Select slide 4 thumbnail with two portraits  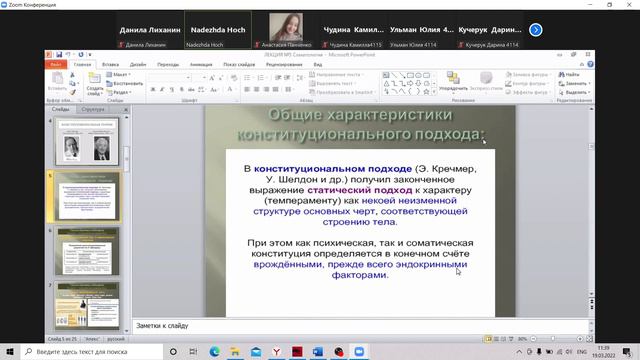[x=87, y=142]
